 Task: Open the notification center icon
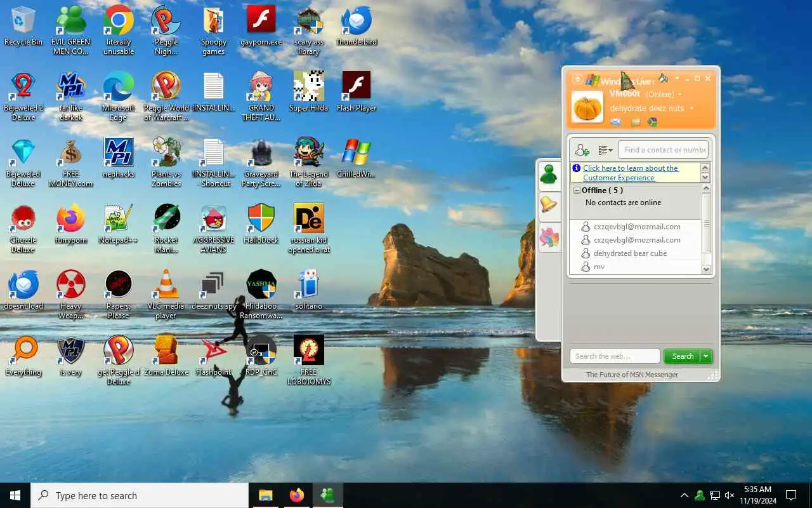[x=791, y=495]
